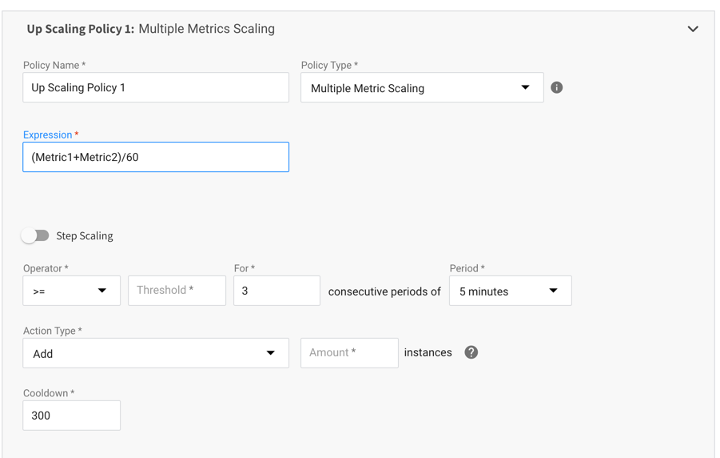Click the info icon beside Policy Type
This screenshot has height=458, width=720.
click(557, 88)
